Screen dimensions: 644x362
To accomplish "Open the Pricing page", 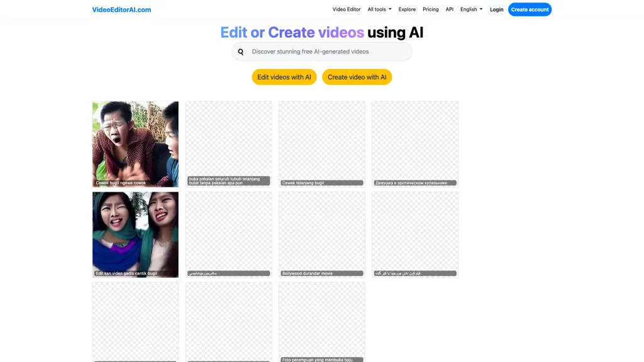I will click(x=430, y=9).
